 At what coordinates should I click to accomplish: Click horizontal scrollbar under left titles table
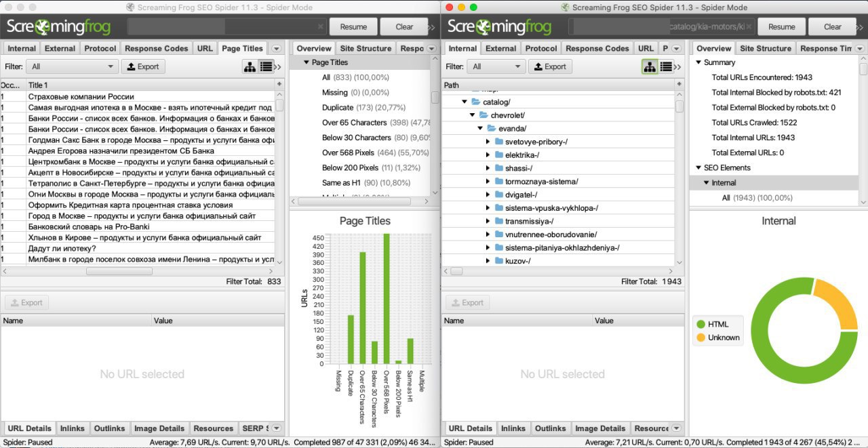pyautogui.click(x=119, y=271)
